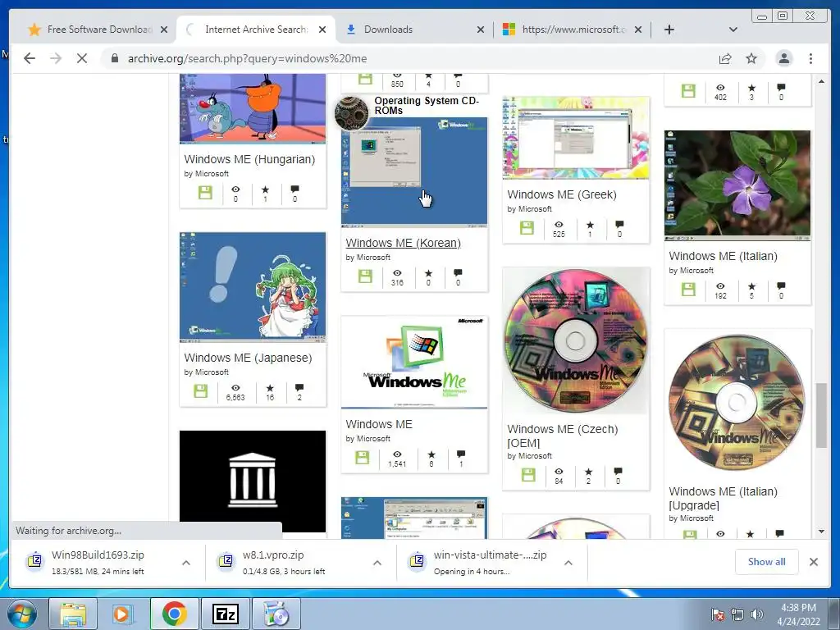The image size is (840, 630).
Task: Click the purple flower desktop thumbnail
Action: point(737,186)
